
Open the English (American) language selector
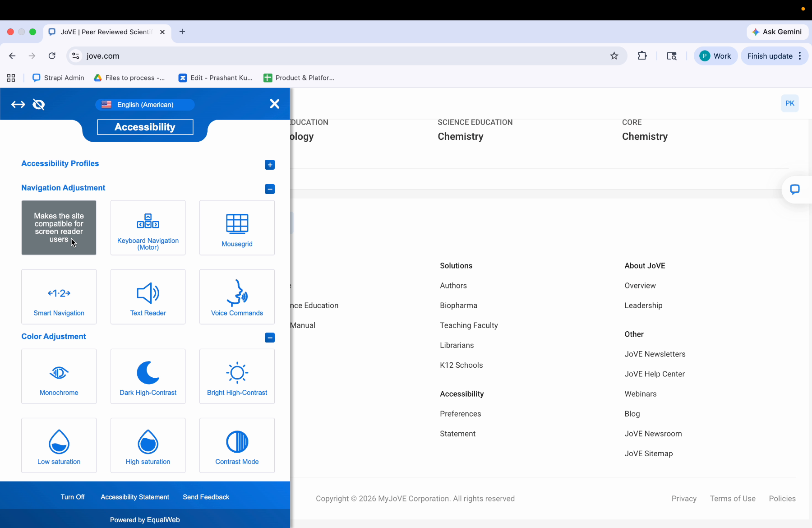tap(145, 105)
